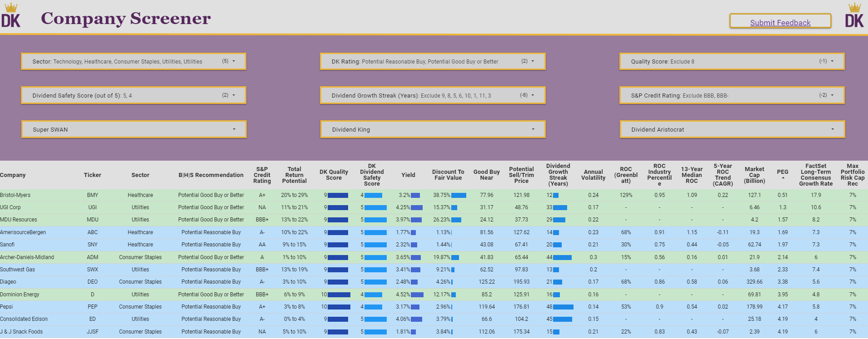Click Archer-Daniels-Midland growth streak bar 44
This screenshot has height=339, width=868.
(x=562, y=257)
